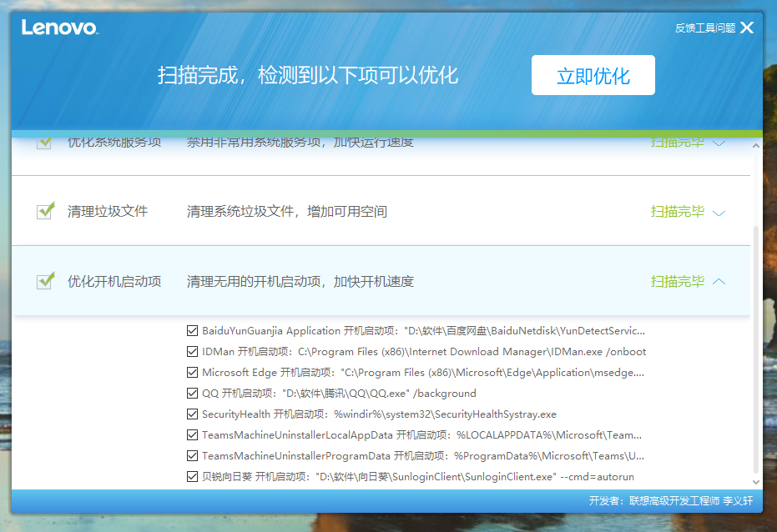
Task: Click 扫描完毕 status in 清理垃圾文件 row
Action: click(677, 211)
